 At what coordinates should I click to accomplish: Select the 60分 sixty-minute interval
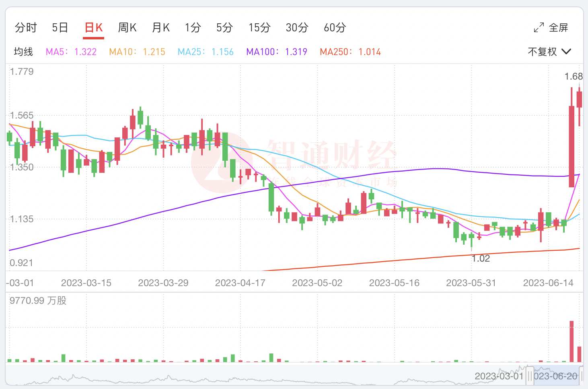(334, 27)
